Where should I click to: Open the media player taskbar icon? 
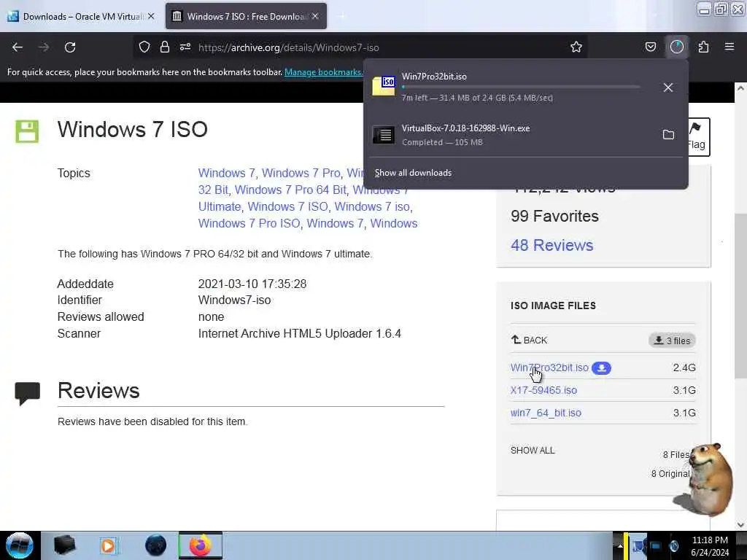[109, 545]
